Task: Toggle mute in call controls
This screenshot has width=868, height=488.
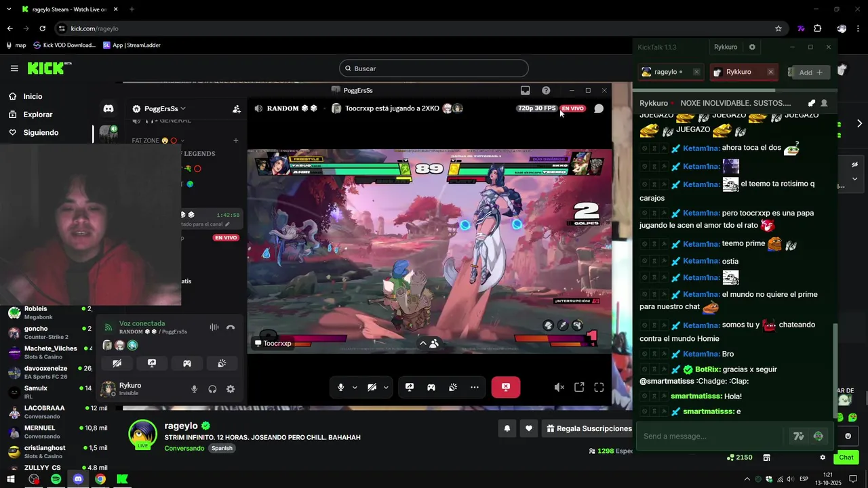Action: pos(341,387)
